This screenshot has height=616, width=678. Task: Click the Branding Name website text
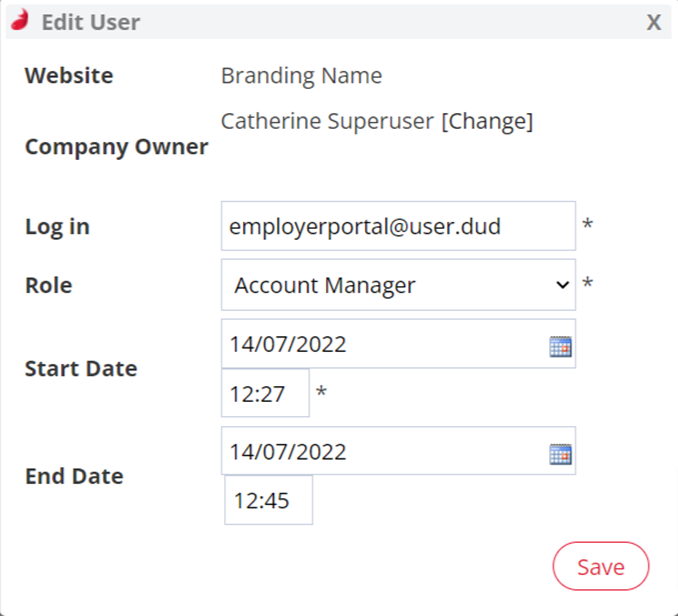pos(302,76)
